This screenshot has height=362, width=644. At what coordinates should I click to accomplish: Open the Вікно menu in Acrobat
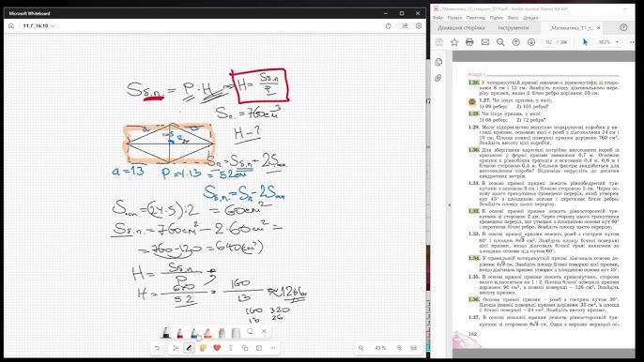click(513, 18)
